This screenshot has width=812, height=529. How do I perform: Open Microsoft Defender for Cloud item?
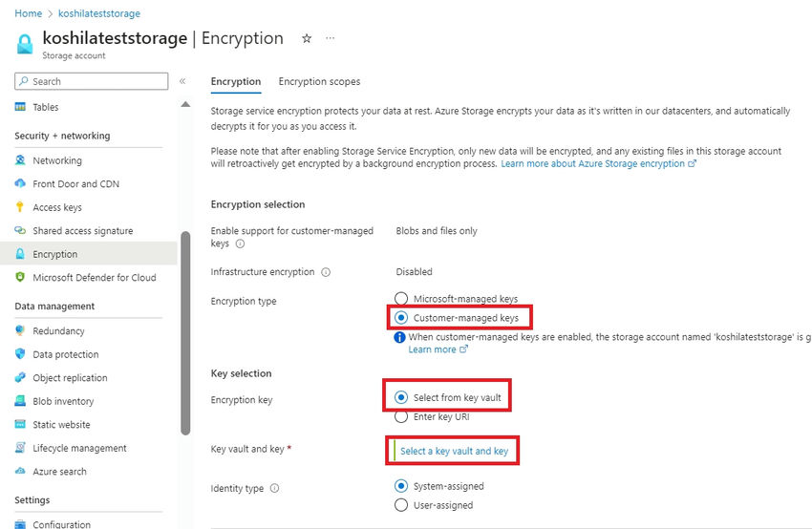pyautogui.click(x=95, y=278)
